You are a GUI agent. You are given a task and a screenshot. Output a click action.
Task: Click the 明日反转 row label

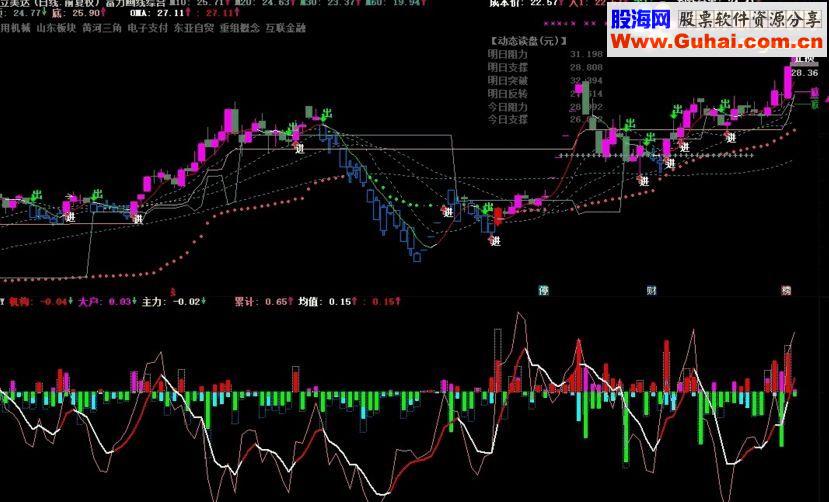[508, 94]
